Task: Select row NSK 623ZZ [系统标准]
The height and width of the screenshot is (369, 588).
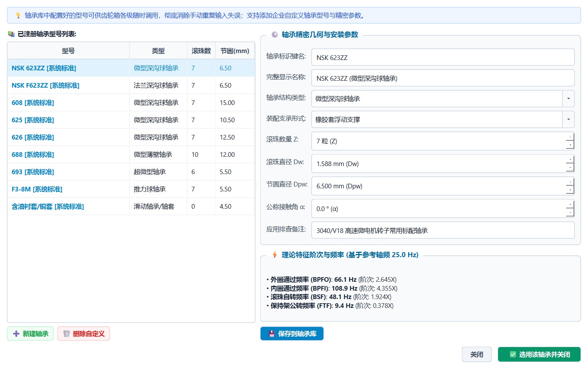Action: [131, 68]
